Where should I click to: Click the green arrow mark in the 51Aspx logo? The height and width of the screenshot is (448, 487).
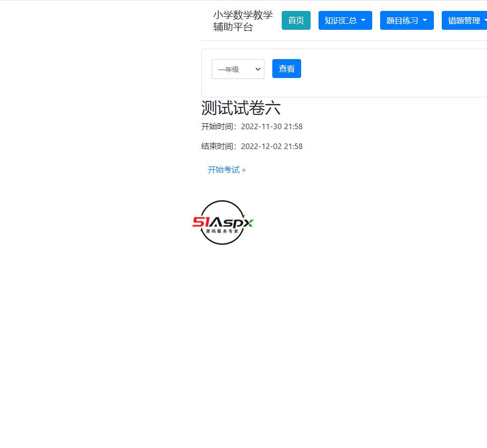(250, 222)
